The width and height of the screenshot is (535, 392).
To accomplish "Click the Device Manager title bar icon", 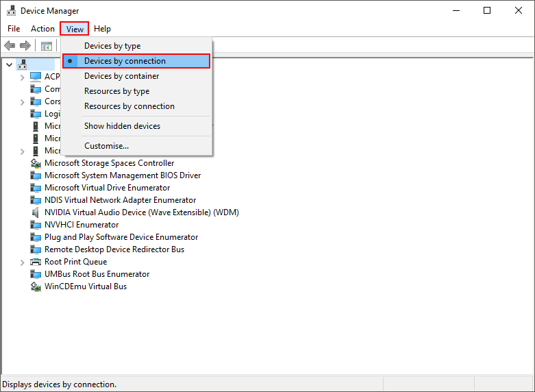I will click(x=11, y=10).
